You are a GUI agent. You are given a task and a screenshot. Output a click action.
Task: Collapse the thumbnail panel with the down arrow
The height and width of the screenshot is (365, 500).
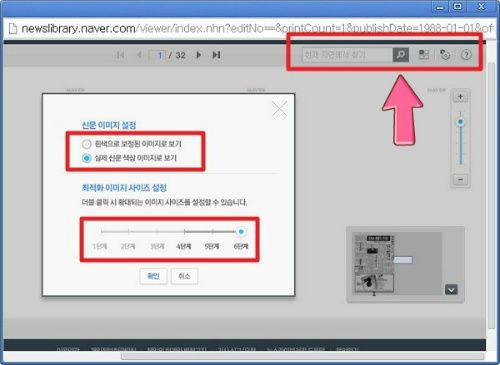(451, 290)
